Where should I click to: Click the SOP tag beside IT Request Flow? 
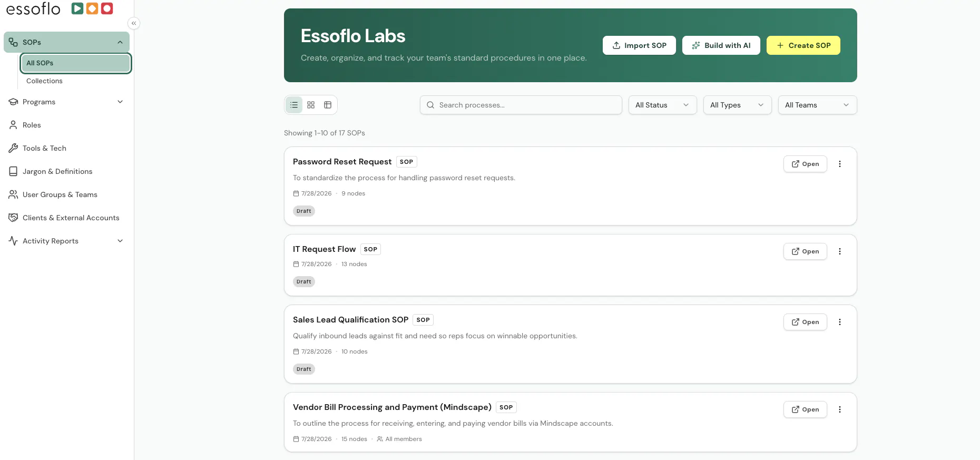[x=370, y=249]
